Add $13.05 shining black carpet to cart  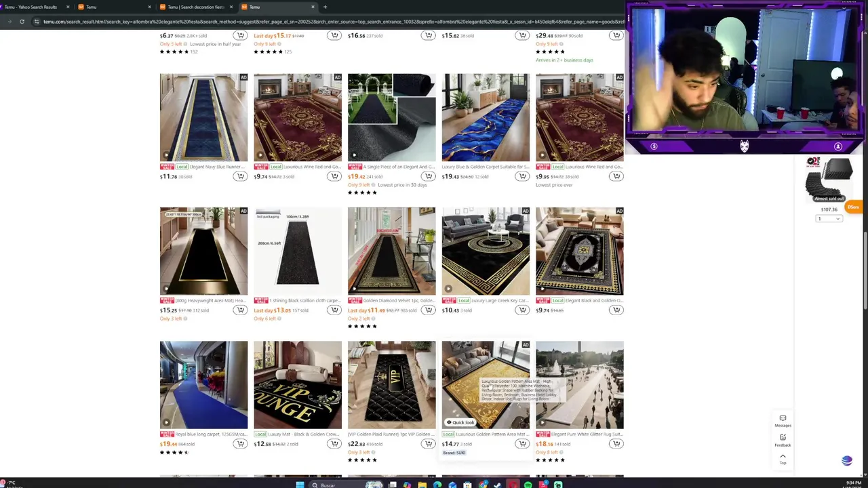tap(334, 310)
